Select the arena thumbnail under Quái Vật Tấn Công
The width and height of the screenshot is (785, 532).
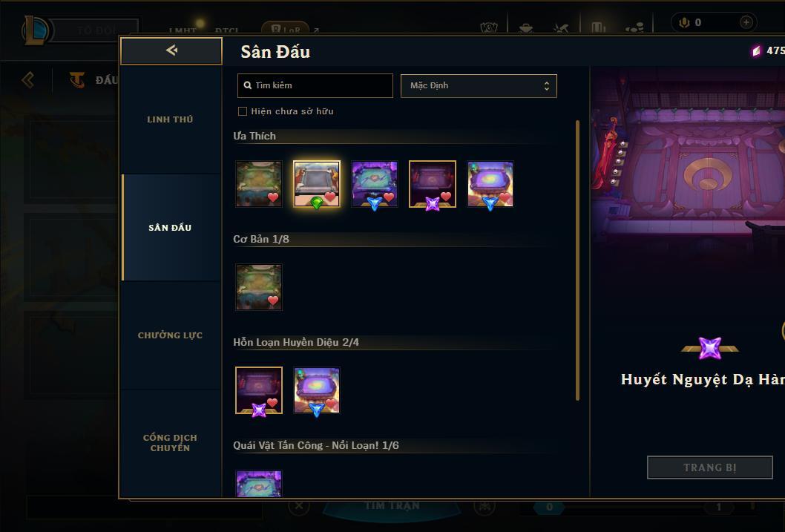coord(259,484)
